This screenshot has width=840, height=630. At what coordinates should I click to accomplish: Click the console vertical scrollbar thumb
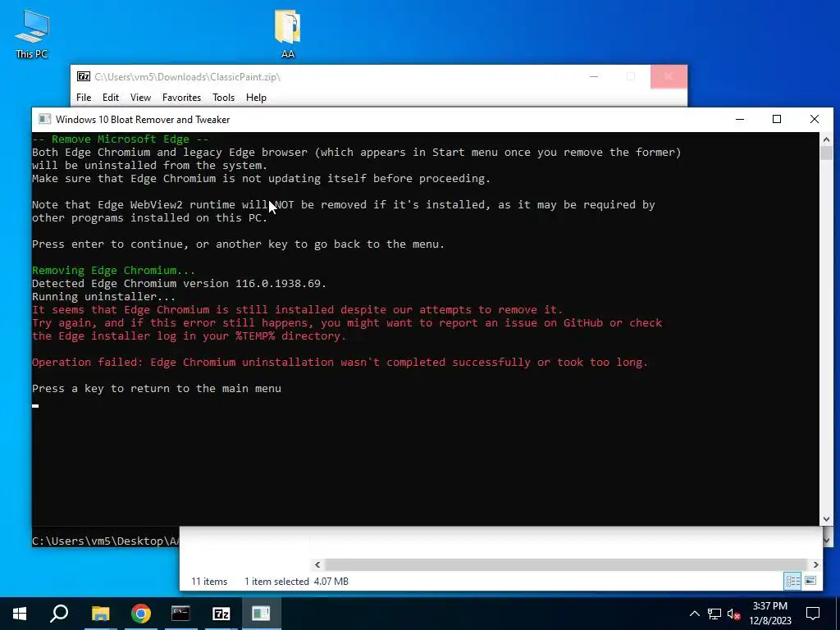pos(826,153)
